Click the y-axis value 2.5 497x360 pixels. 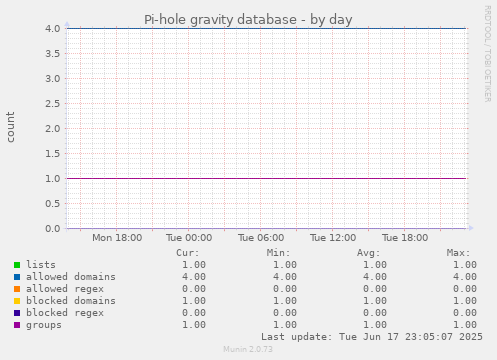click(x=53, y=103)
